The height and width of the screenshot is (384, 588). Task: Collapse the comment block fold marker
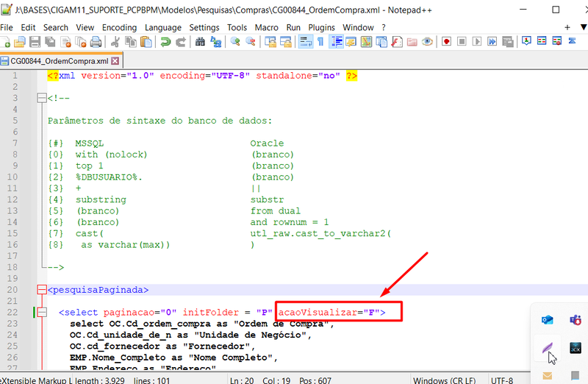click(42, 98)
